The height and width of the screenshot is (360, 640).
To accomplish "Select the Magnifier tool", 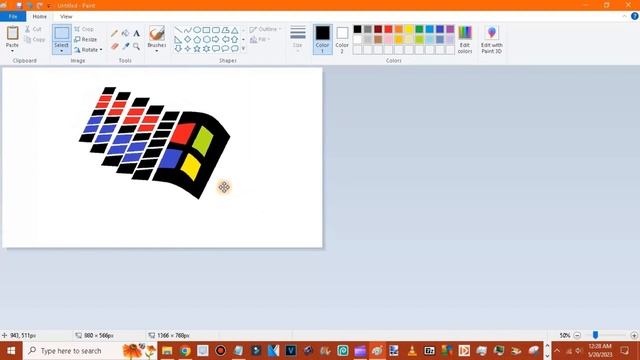I will point(136,46).
